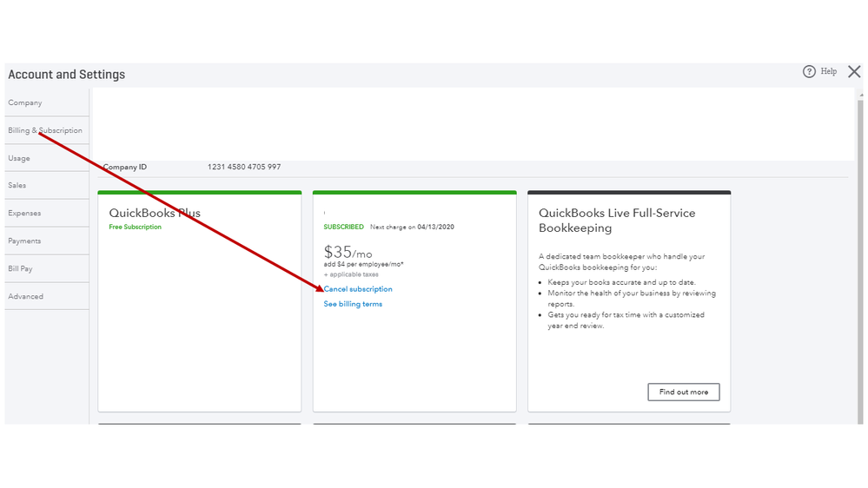Click the Account and Settings title
The image size is (868, 488).
point(66,74)
